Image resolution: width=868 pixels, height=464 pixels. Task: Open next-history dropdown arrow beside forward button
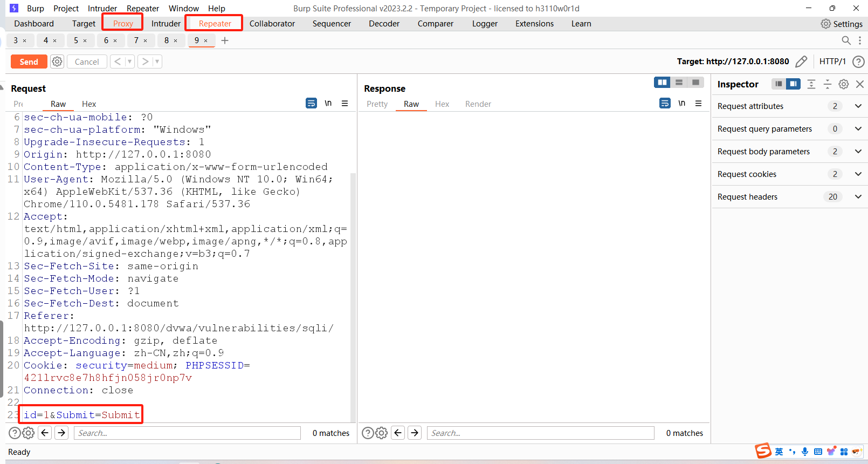click(157, 62)
